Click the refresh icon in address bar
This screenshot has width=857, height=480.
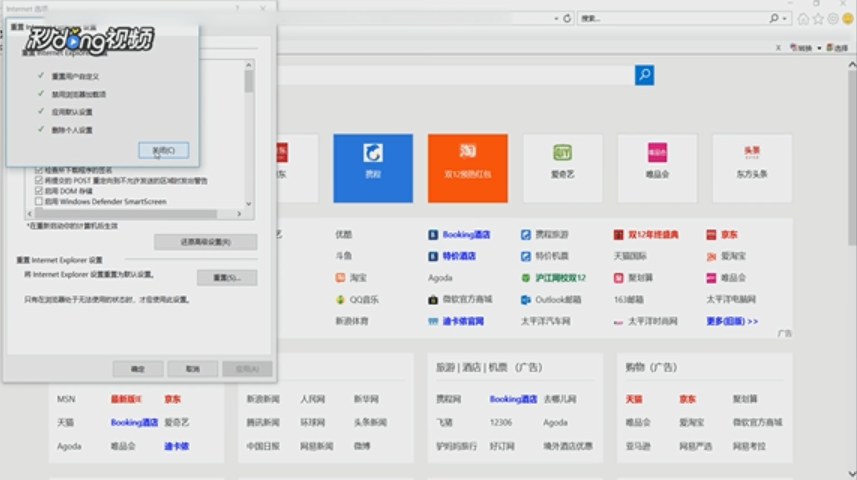567,18
